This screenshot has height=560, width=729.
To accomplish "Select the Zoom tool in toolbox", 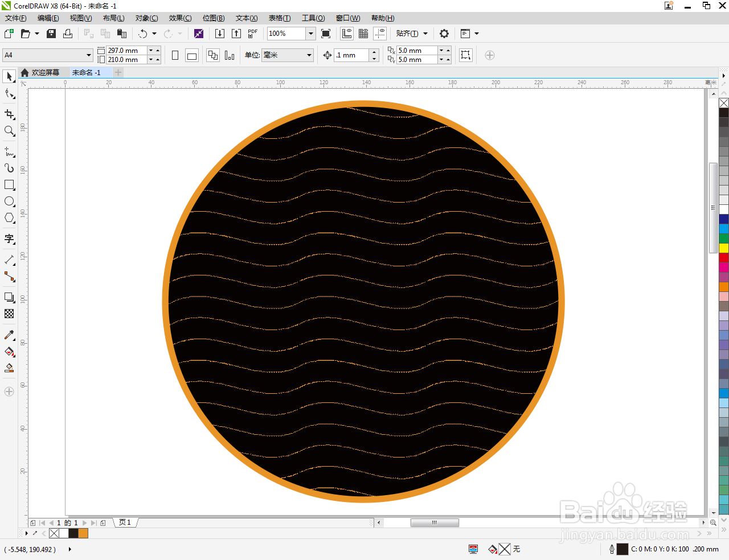I will 9,131.
